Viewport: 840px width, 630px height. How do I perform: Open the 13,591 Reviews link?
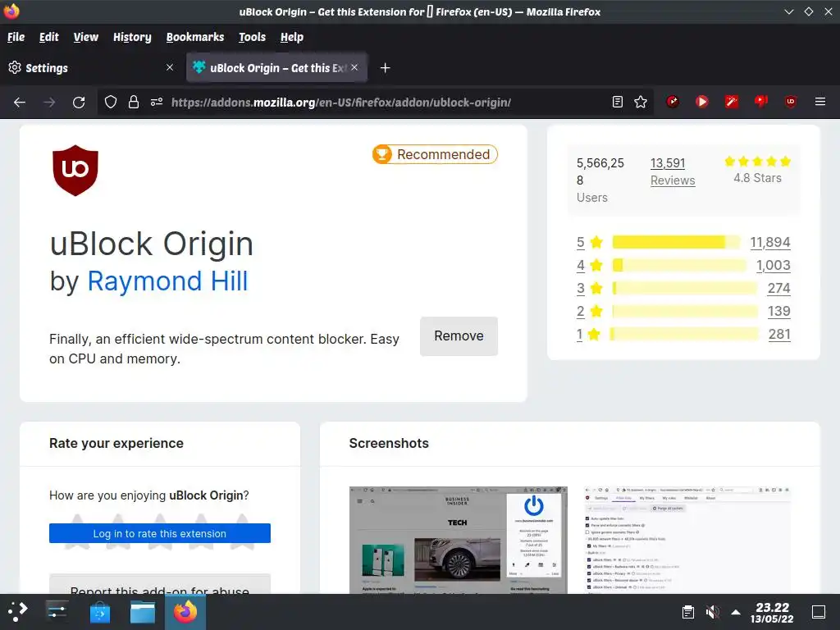pos(673,171)
